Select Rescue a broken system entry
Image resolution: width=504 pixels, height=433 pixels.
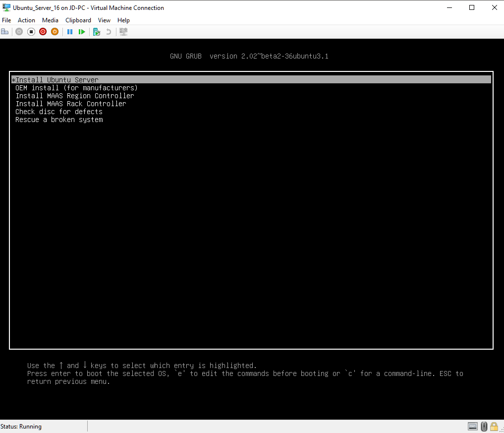coord(59,120)
